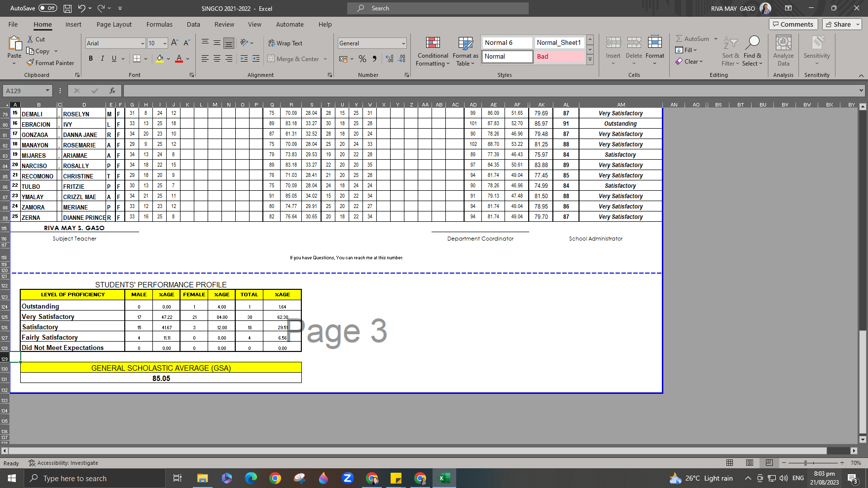Apply Percent Style format

pos(362,59)
